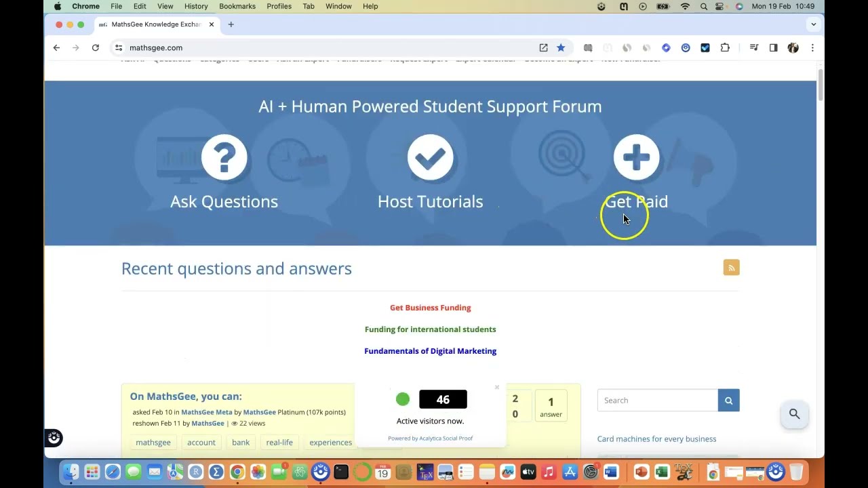868x488 pixels.
Task: Open the Bookmarks menu
Action: click(x=237, y=6)
